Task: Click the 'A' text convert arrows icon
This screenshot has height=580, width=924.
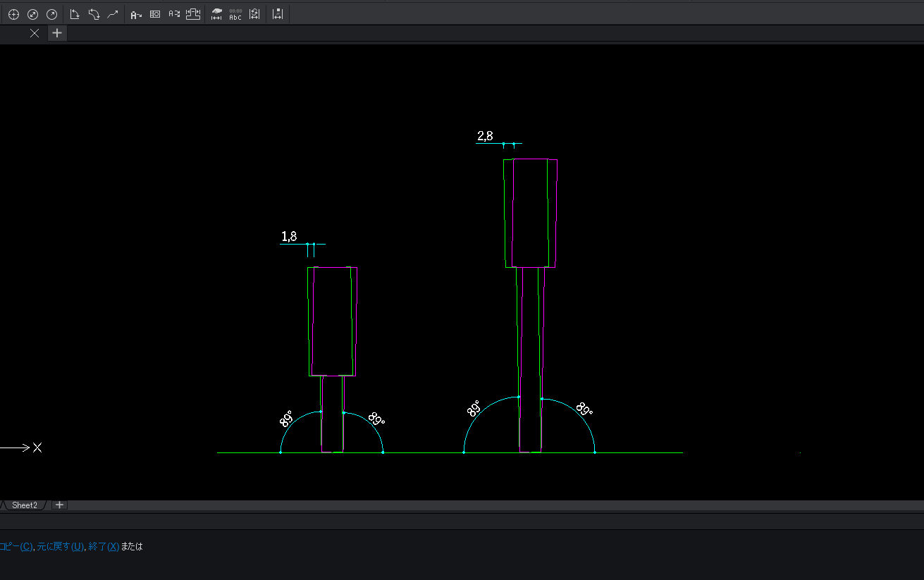Action: pyautogui.click(x=174, y=14)
